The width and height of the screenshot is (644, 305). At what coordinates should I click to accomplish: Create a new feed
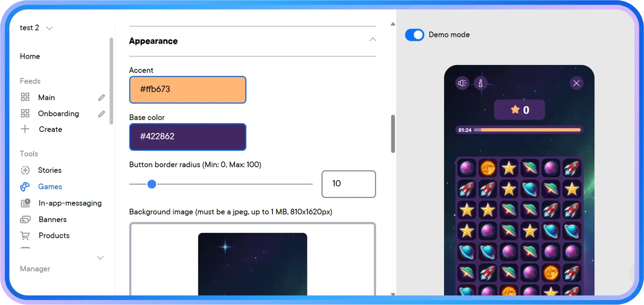(x=50, y=129)
